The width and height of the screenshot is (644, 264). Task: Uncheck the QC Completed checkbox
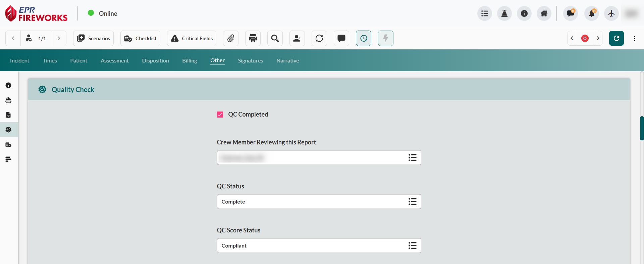click(220, 115)
